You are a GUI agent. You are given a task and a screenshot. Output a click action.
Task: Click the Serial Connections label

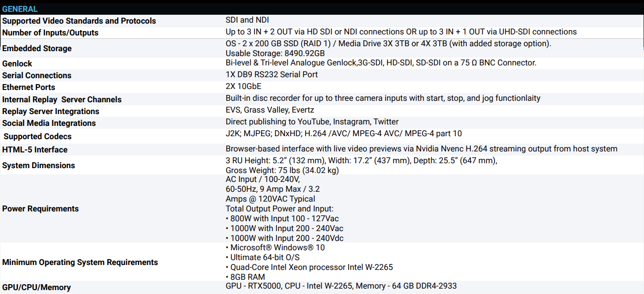(x=37, y=75)
